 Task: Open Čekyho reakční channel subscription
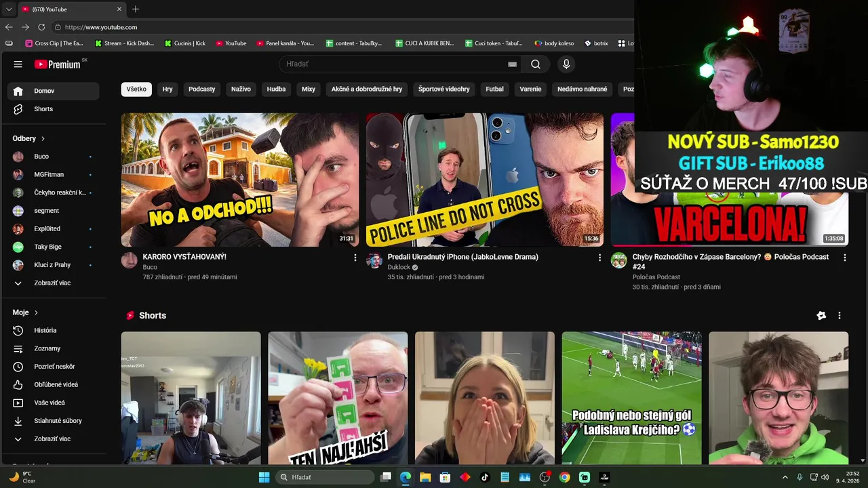[x=54, y=192]
